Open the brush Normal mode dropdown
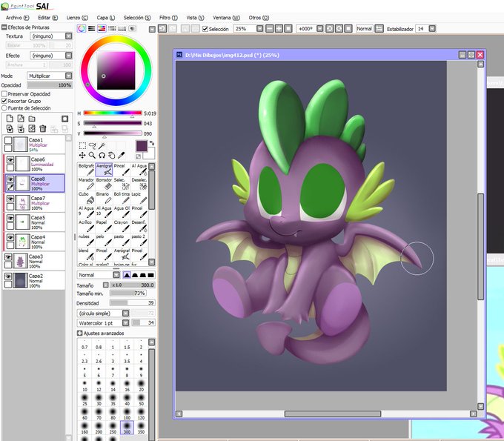 pos(116,275)
